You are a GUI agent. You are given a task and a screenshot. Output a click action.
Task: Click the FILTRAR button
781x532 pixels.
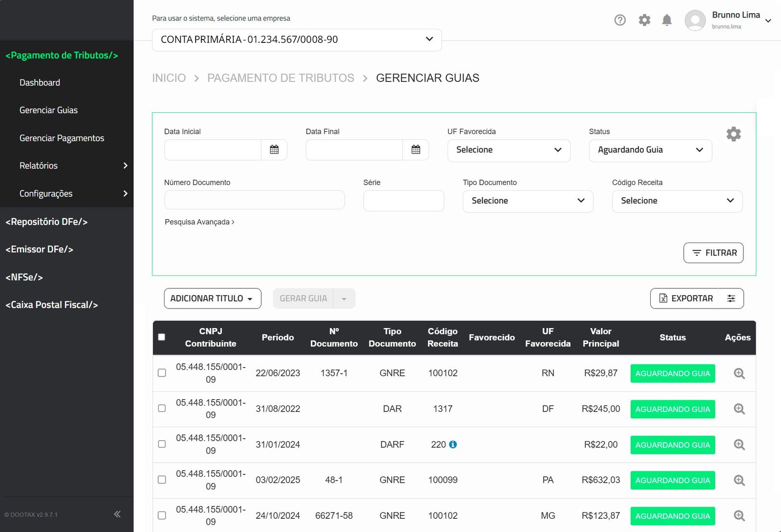pyautogui.click(x=713, y=253)
